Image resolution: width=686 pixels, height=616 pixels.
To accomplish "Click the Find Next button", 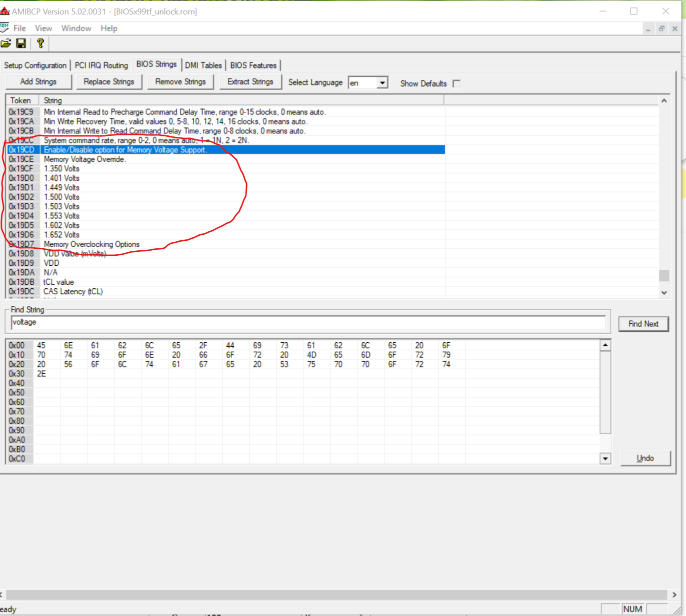I will pyautogui.click(x=643, y=324).
